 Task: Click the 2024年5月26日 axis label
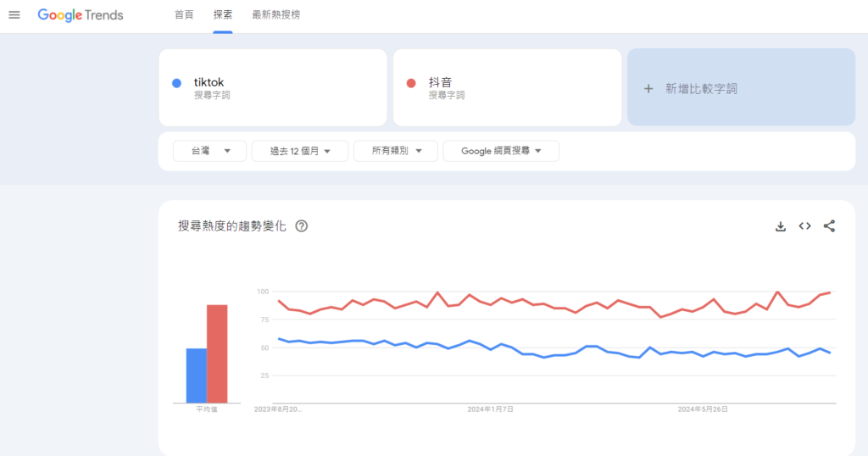(703, 409)
